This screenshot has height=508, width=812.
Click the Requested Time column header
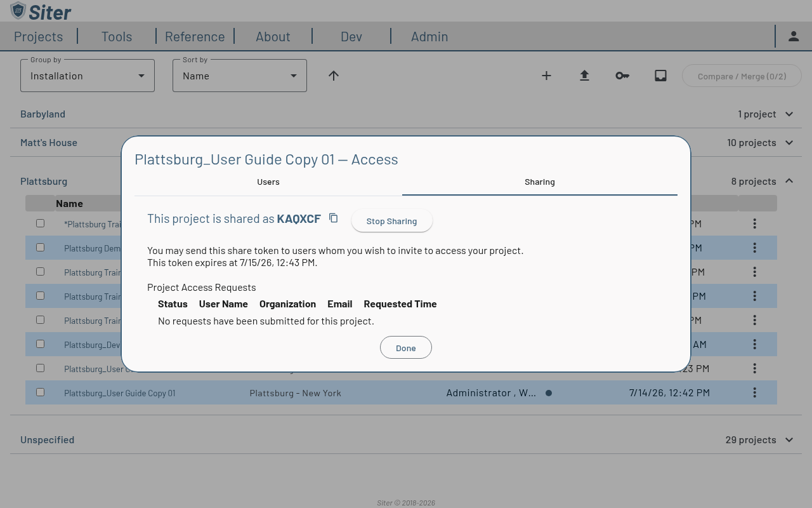400,304
